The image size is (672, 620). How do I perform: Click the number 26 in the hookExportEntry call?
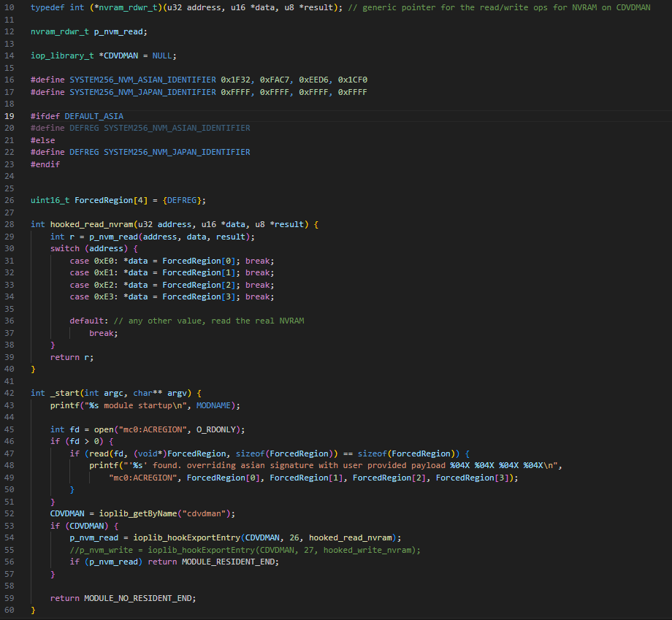(294, 537)
